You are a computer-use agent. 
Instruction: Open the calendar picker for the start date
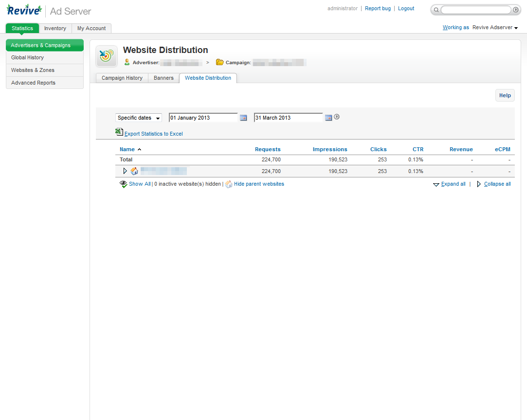pos(243,117)
